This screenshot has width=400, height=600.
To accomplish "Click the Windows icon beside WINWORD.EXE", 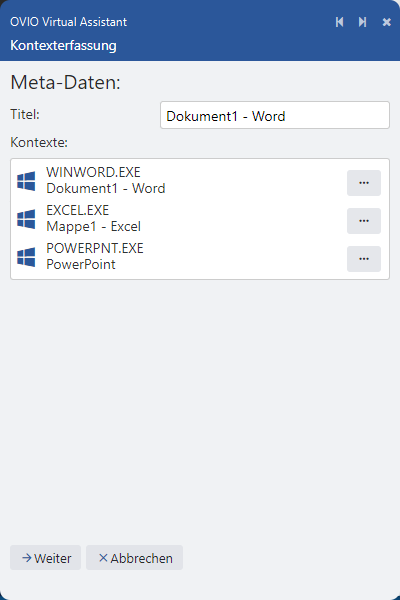I will (x=26, y=181).
